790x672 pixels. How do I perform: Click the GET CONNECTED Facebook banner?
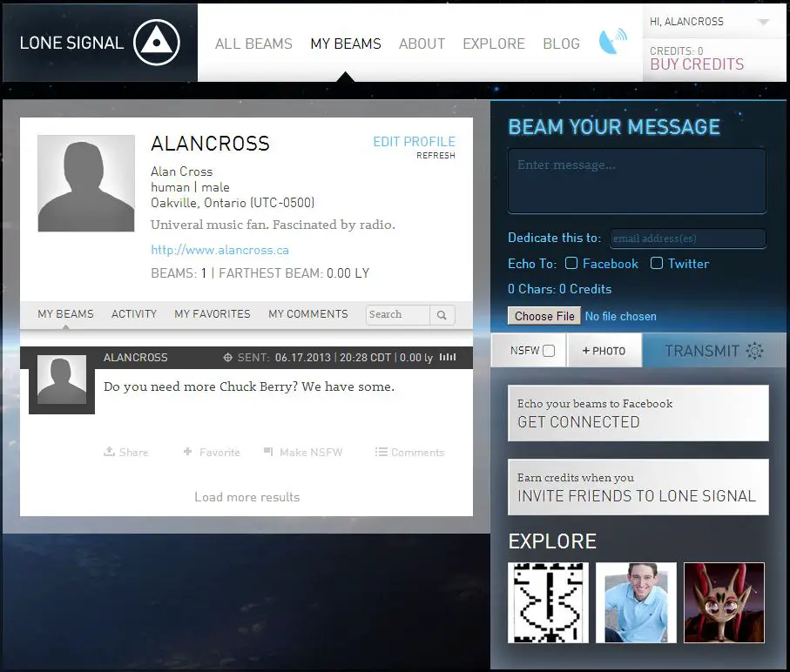pos(638,413)
